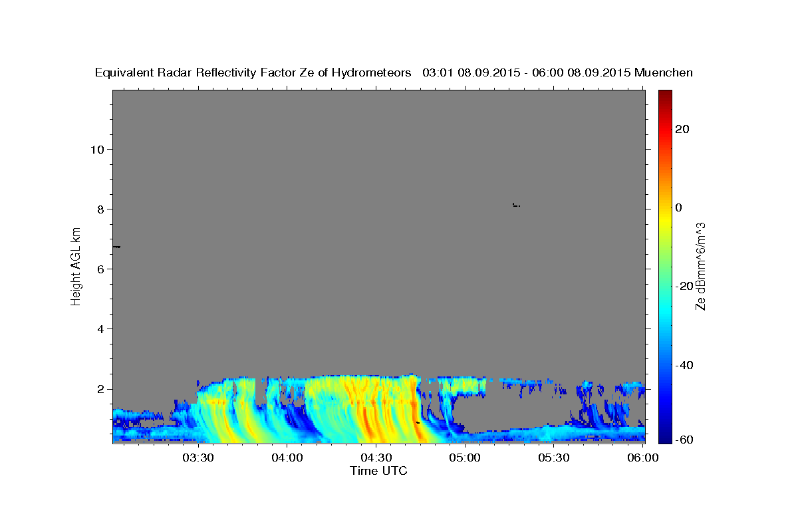Click the height tick label '4'
The image size is (798, 532).
(100, 329)
